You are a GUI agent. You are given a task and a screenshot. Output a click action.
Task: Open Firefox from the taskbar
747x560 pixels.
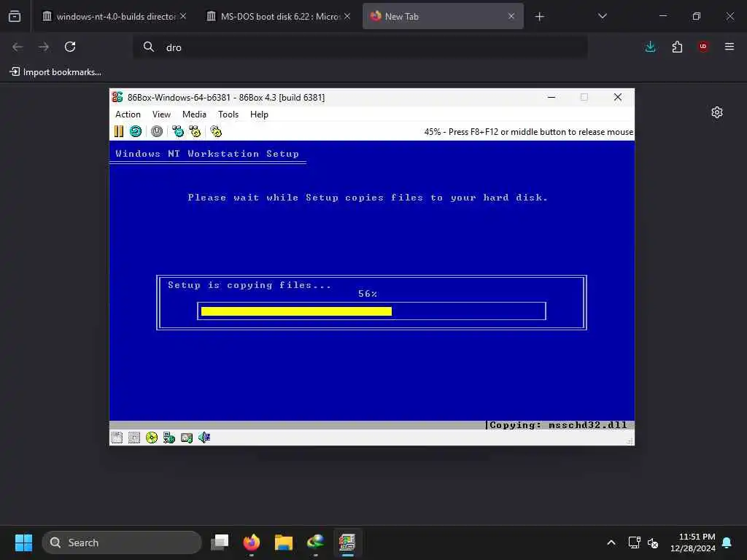[252, 542]
